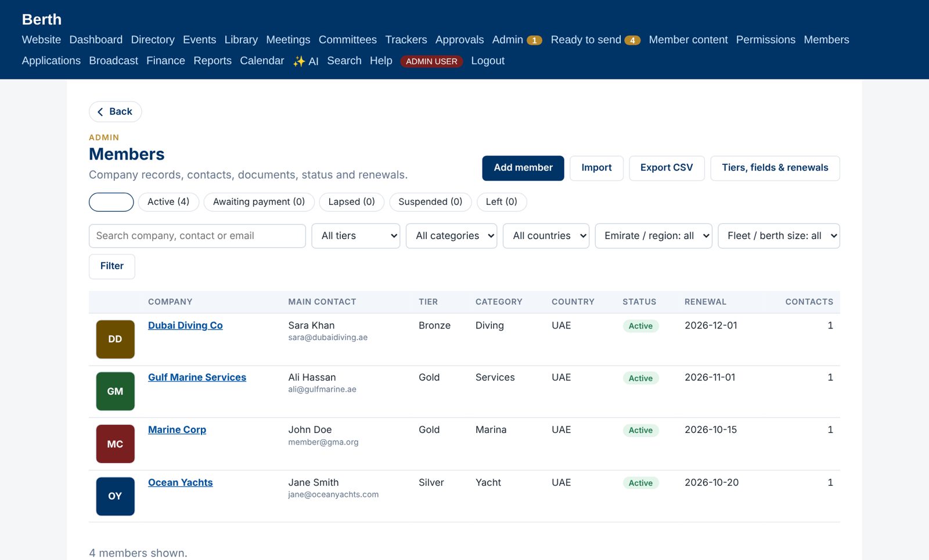The width and height of the screenshot is (929, 560).
Task: Click the TIER column header
Action: click(x=428, y=302)
